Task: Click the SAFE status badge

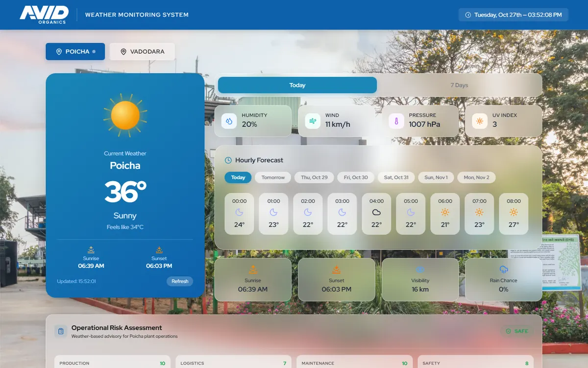Action: pos(517,331)
